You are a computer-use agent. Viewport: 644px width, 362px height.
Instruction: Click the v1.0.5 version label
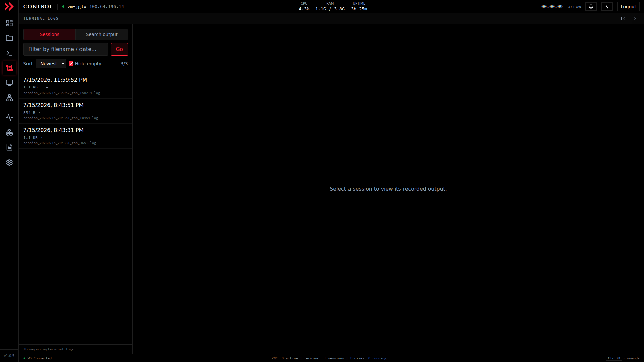coord(9,356)
